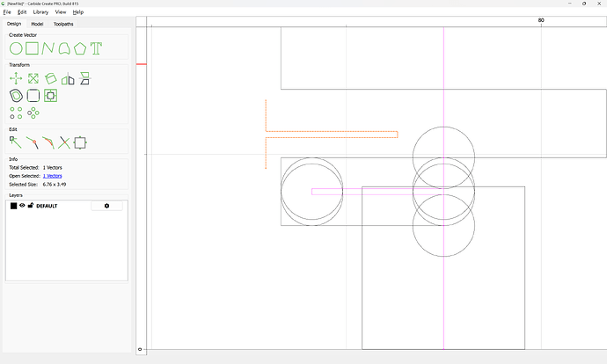Minimize the Carbide Create window
Image resolution: width=607 pixels, height=364 pixels.
[x=570, y=4]
